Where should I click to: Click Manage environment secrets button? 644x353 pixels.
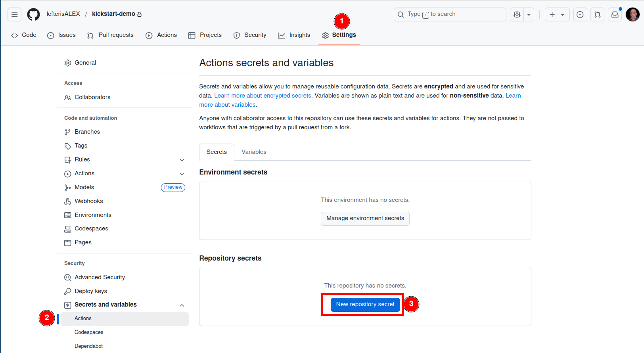365,218
